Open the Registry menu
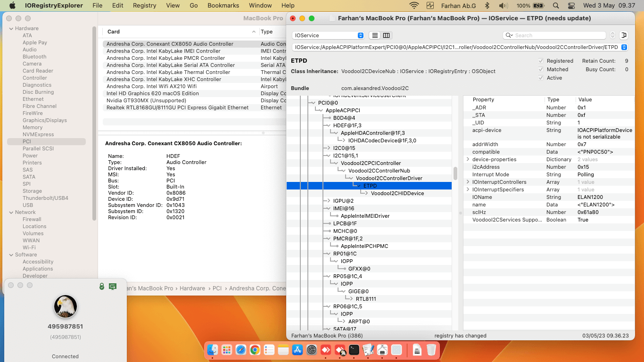The image size is (644, 362). tap(144, 6)
